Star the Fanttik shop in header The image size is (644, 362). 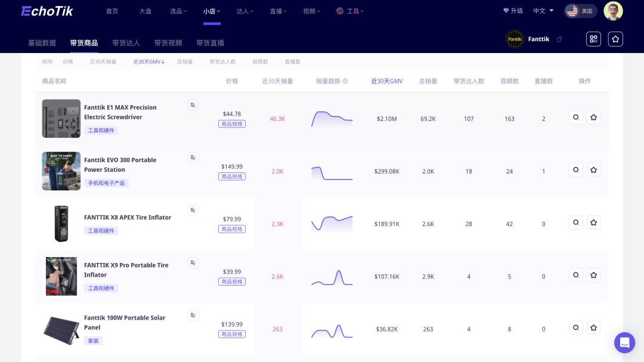(x=615, y=39)
